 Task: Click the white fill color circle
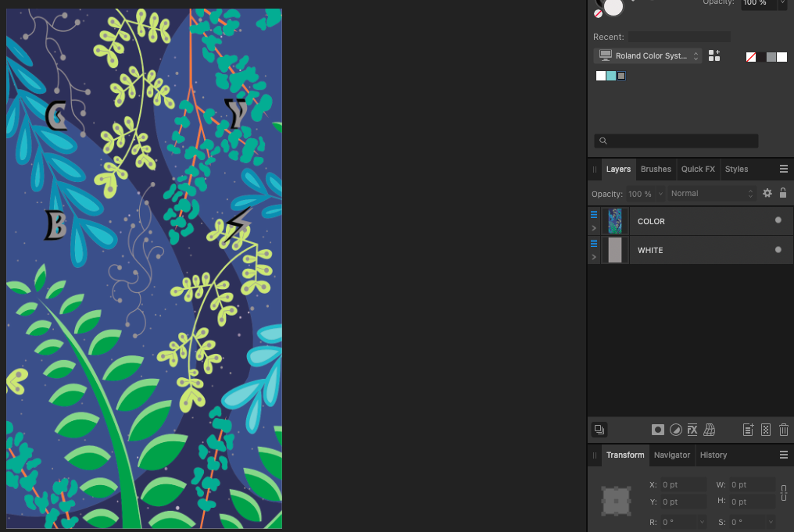click(x=613, y=7)
